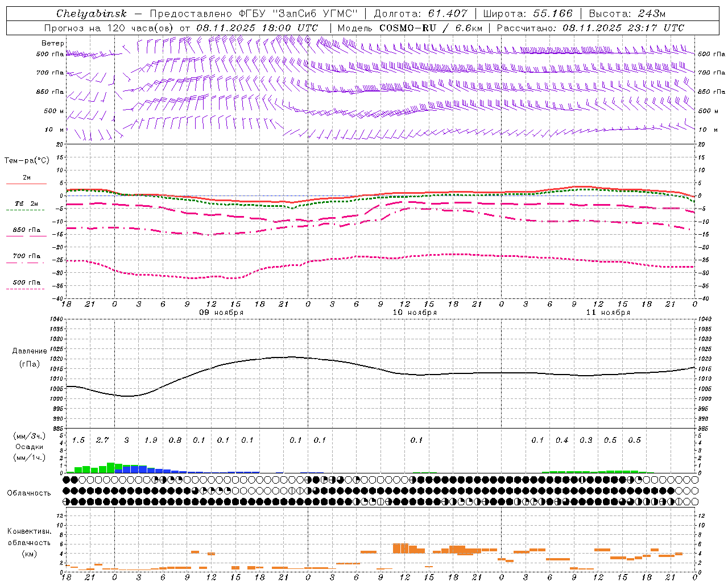Image resolution: width=728 pixels, height=582 pixels.
Task: Click the 'Конвективн.' convective cloud label
Action: 30,531
